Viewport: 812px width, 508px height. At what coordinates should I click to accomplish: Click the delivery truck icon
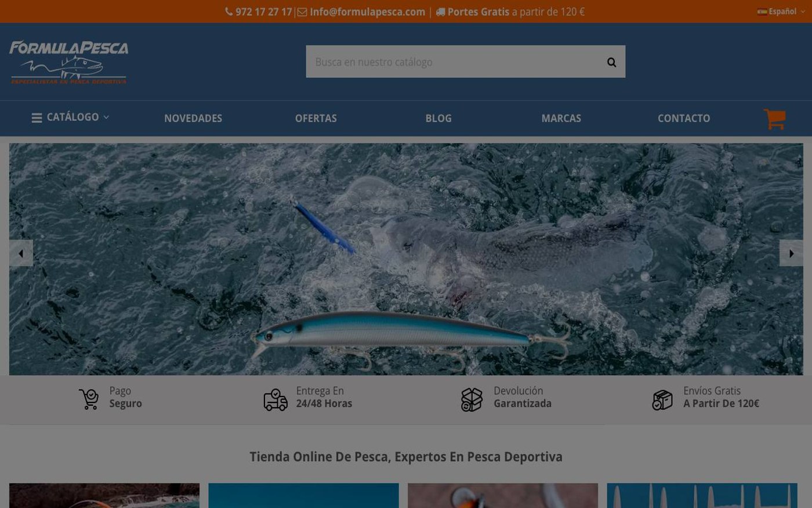tap(275, 400)
